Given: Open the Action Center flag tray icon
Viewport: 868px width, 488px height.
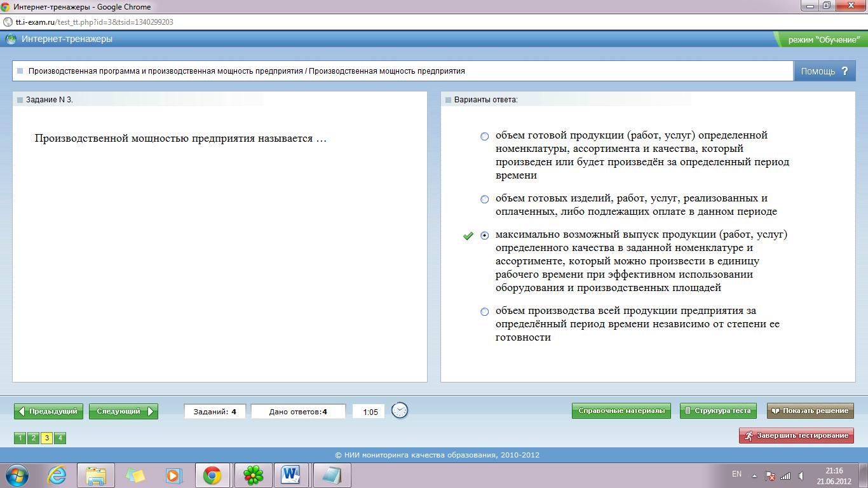Looking at the screenshot, I should (770, 475).
